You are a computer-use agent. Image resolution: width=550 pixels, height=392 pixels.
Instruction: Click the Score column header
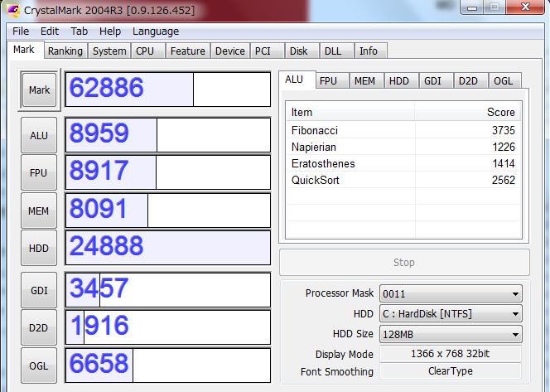click(468, 113)
